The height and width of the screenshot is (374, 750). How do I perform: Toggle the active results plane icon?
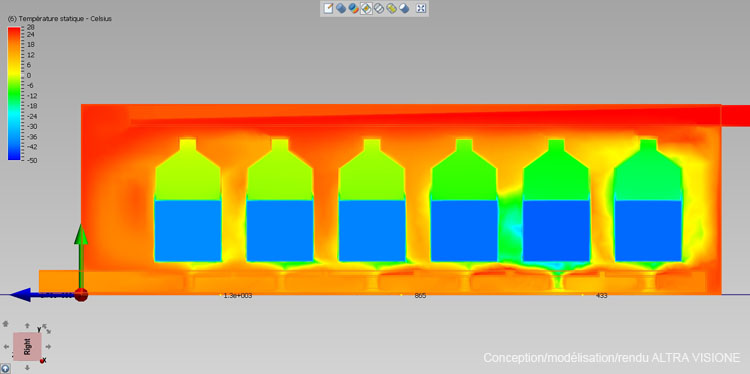[366, 8]
